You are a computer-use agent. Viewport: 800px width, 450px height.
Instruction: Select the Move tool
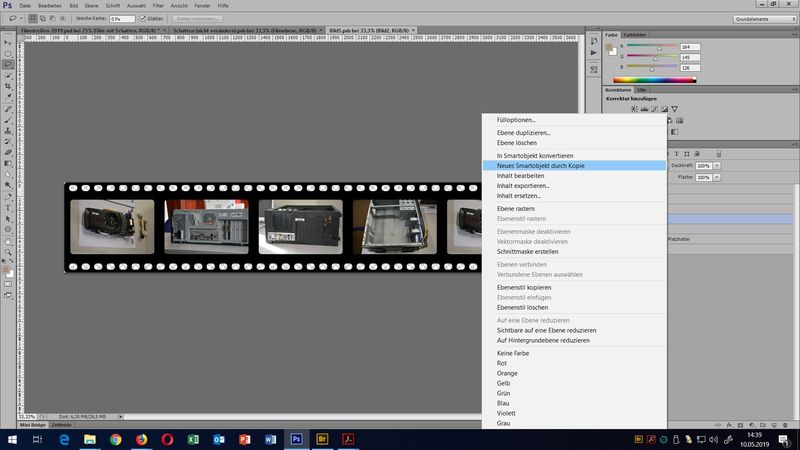8,42
